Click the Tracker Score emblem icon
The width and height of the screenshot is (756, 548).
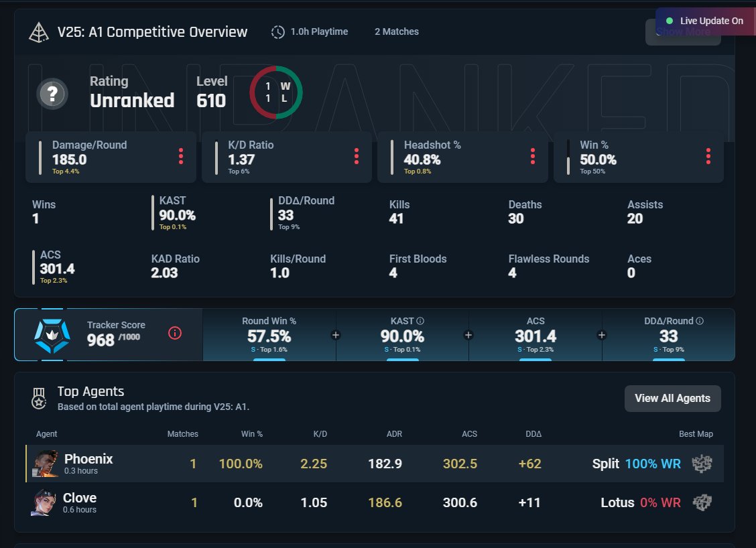(52, 336)
